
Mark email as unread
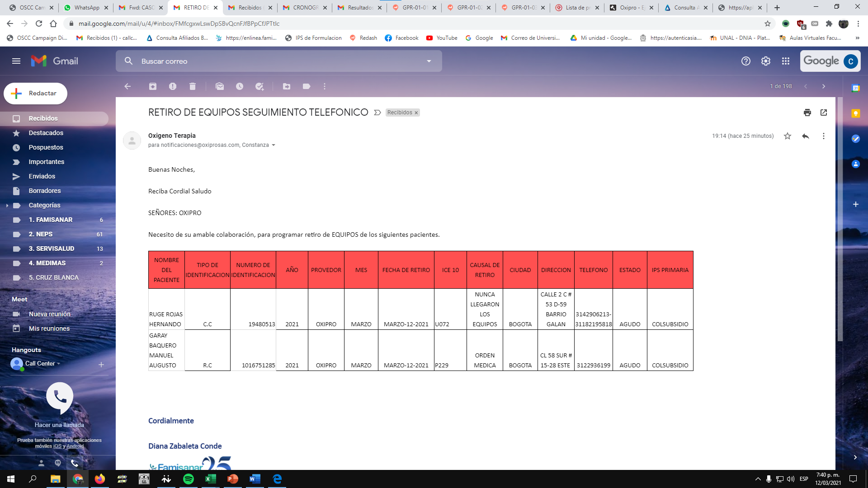pyautogui.click(x=220, y=86)
